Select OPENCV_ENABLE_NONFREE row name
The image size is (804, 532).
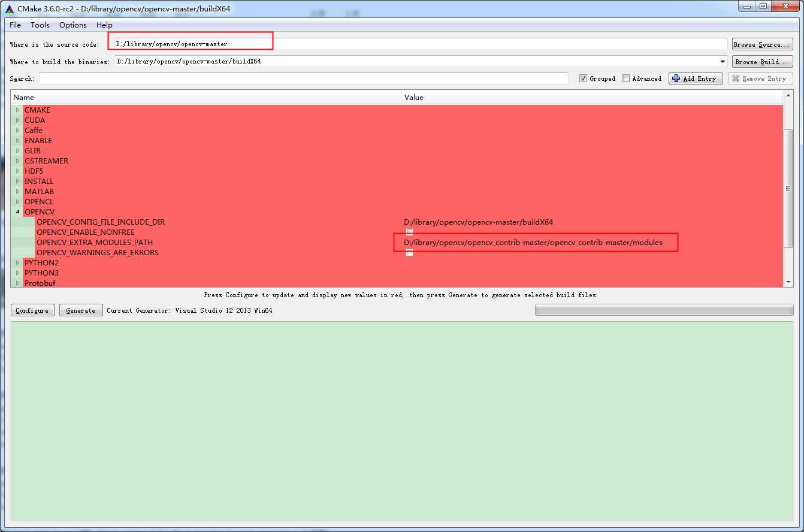click(x=86, y=232)
